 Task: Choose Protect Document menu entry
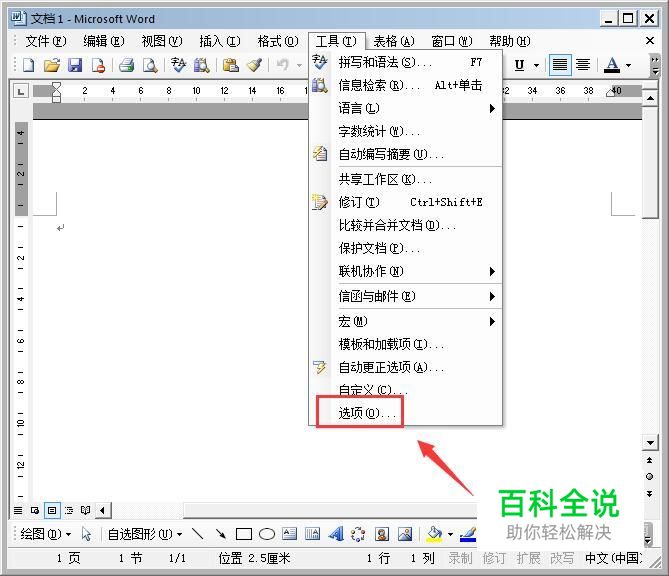(405, 248)
